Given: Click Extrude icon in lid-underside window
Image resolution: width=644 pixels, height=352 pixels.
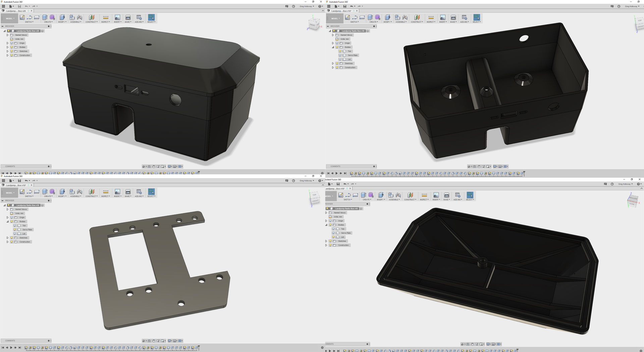Looking at the screenshot, I should pyautogui.click(x=364, y=195).
